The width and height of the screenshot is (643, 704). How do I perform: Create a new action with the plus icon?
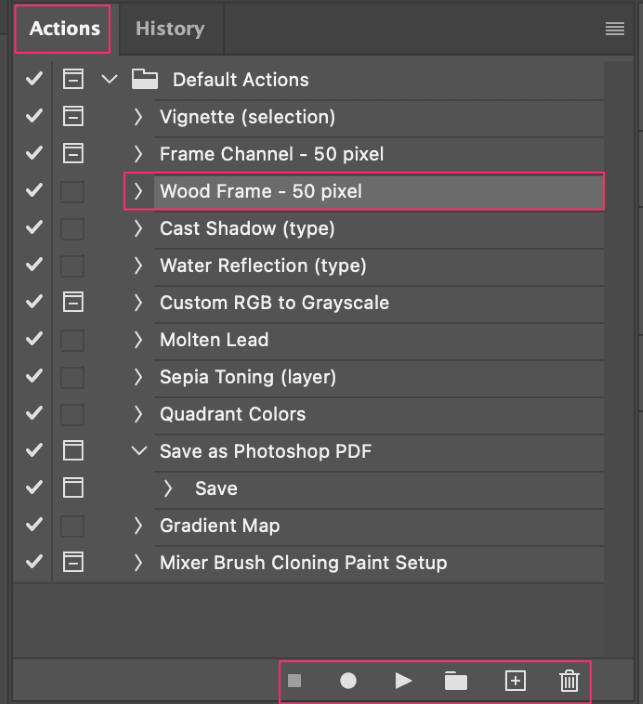tap(515, 681)
